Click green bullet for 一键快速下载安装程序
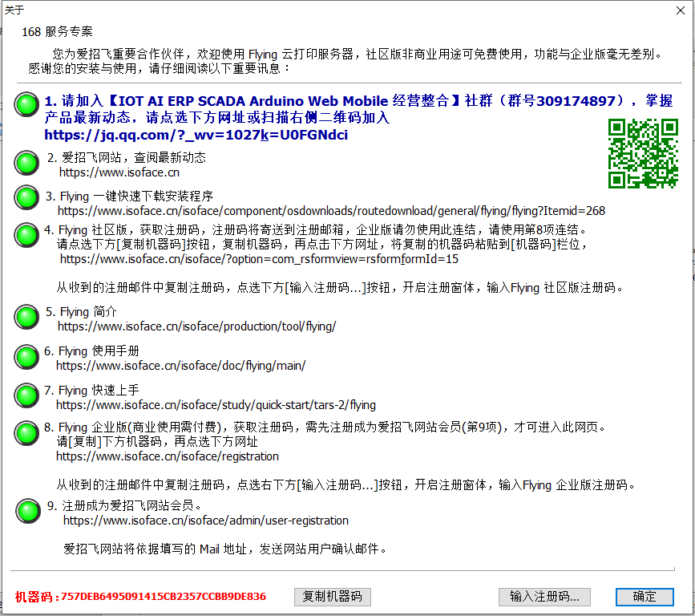This screenshot has width=695, height=616. coord(26,197)
